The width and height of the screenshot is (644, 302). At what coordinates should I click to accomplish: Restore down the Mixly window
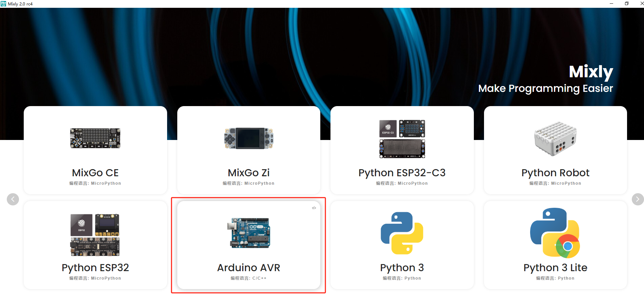tap(627, 4)
